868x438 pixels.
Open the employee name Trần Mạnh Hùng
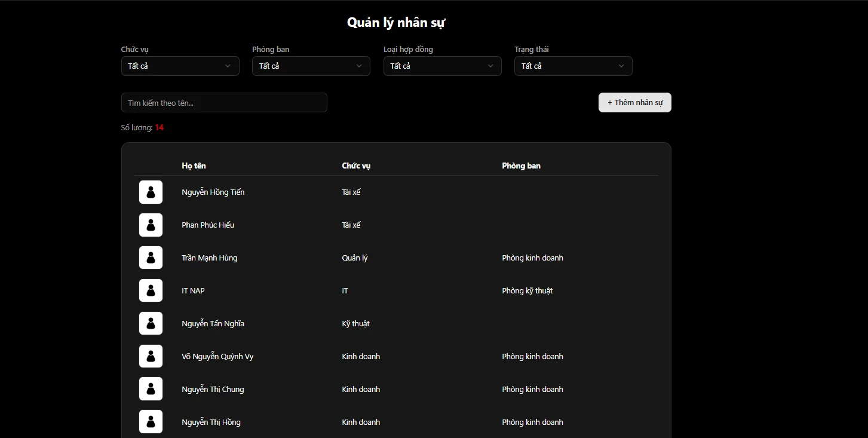(x=209, y=258)
